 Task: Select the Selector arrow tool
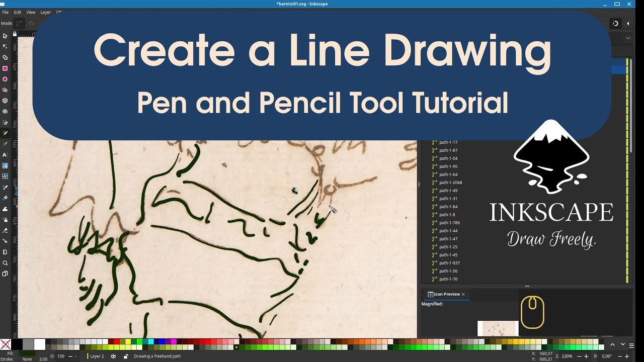(5, 36)
